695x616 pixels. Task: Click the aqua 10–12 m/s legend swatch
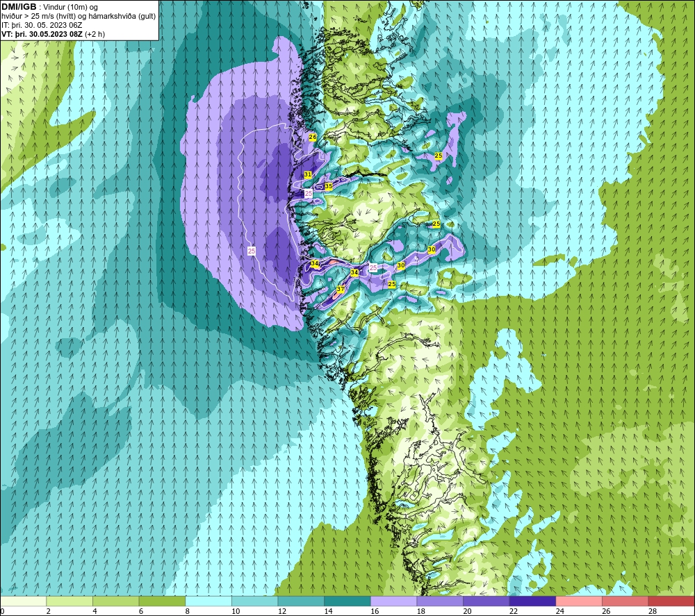255,601
